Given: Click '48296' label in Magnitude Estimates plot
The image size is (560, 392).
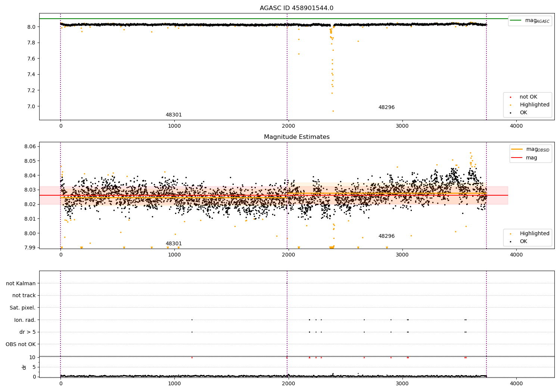Looking at the screenshot, I should pos(386,236).
